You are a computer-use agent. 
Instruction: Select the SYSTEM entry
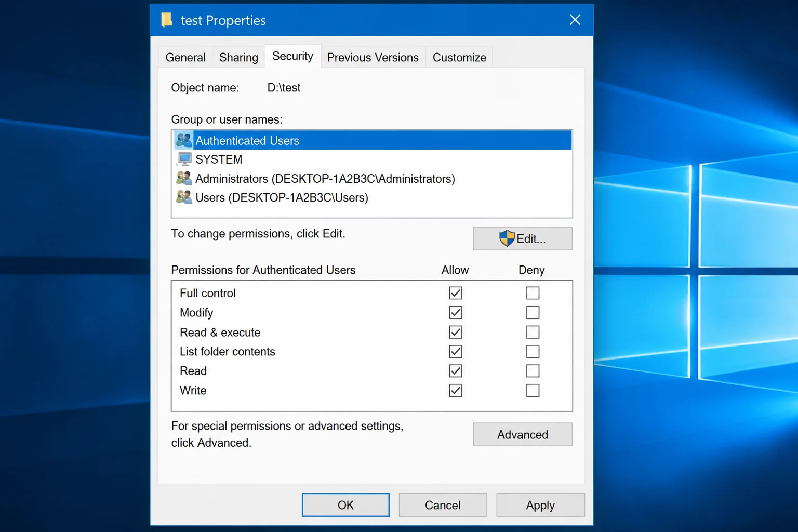(x=372, y=159)
